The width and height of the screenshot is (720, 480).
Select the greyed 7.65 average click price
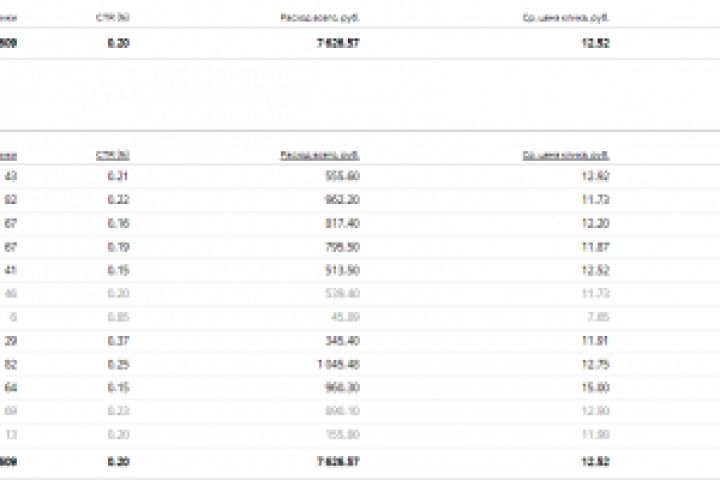pyautogui.click(x=599, y=317)
